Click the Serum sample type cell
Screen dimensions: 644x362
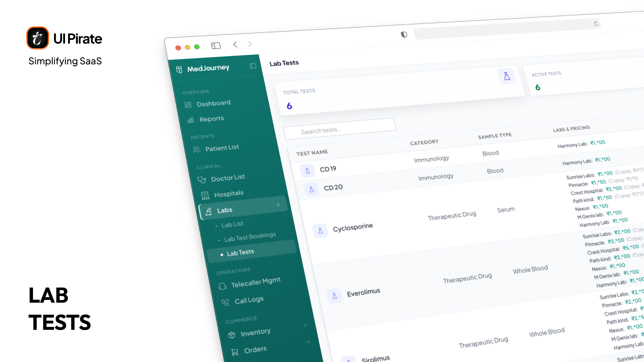point(506,210)
